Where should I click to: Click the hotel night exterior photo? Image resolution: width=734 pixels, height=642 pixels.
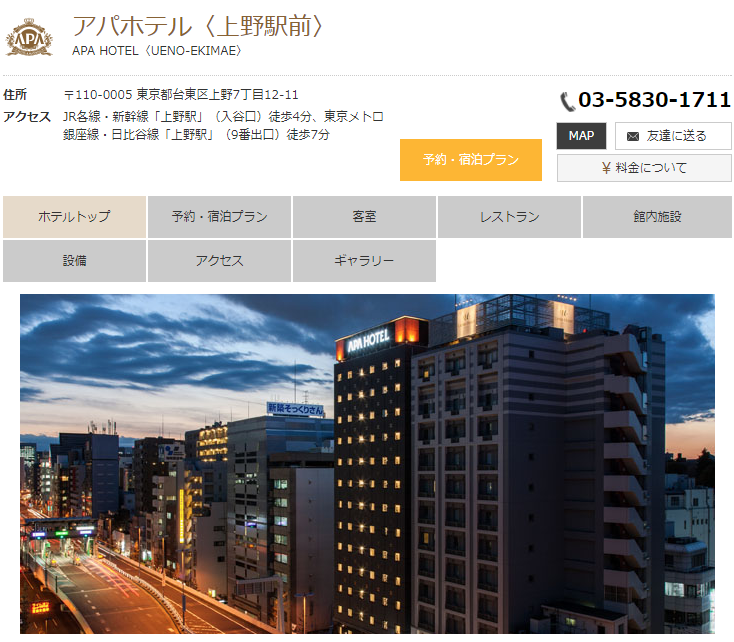[x=367, y=464]
